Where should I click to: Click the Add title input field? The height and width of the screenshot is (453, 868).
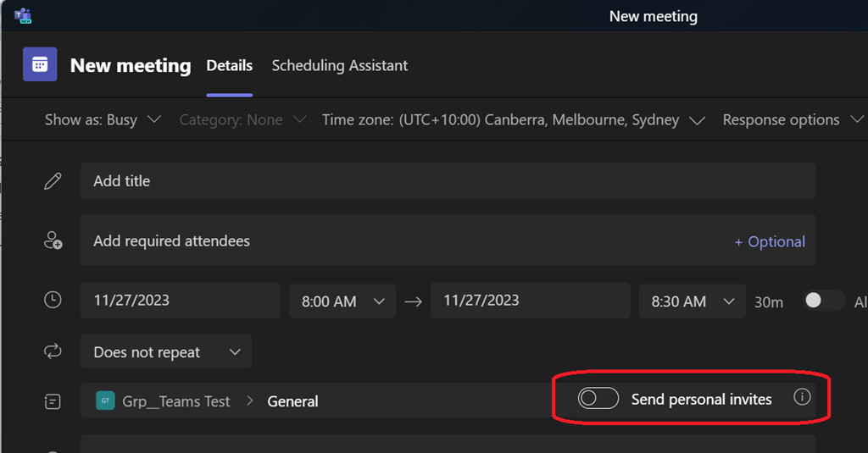[x=448, y=181]
